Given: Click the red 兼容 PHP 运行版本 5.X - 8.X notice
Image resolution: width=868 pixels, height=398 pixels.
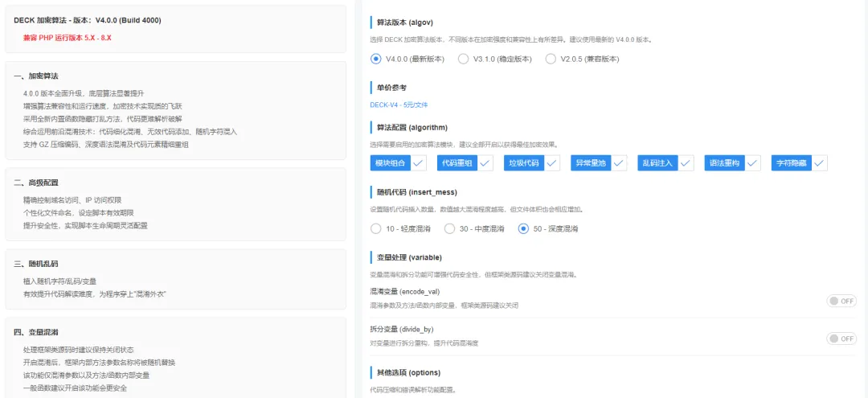Looking at the screenshot, I should (67, 39).
